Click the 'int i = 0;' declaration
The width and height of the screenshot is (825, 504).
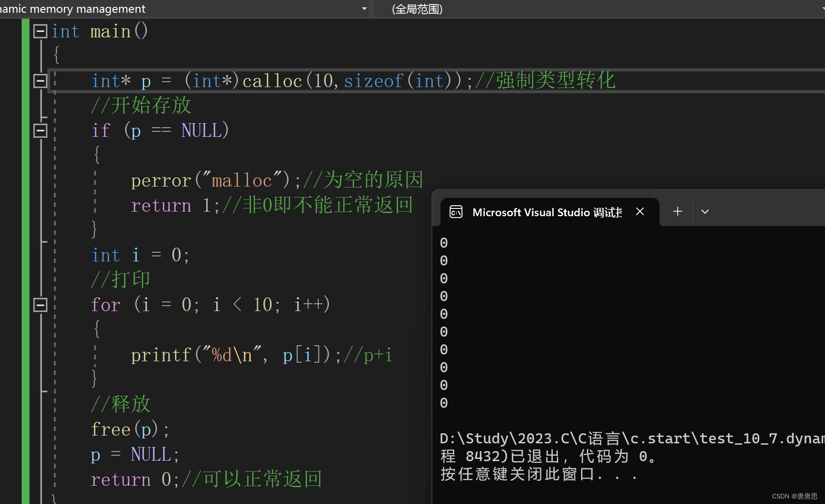point(140,255)
